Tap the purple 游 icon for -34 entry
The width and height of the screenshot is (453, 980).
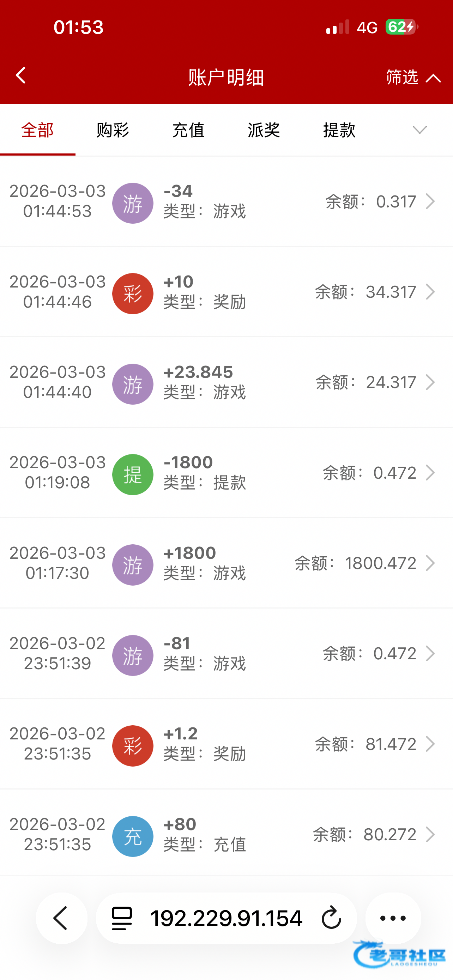pos(133,203)
